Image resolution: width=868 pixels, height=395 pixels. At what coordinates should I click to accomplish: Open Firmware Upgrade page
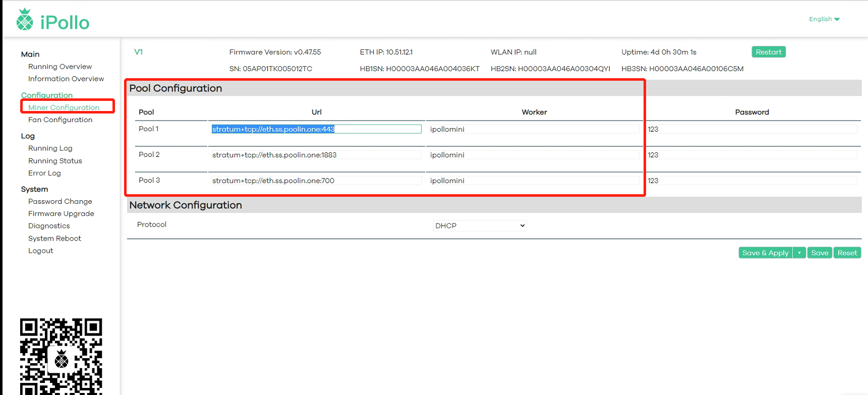pyautogui.click(x=61, y=213)
